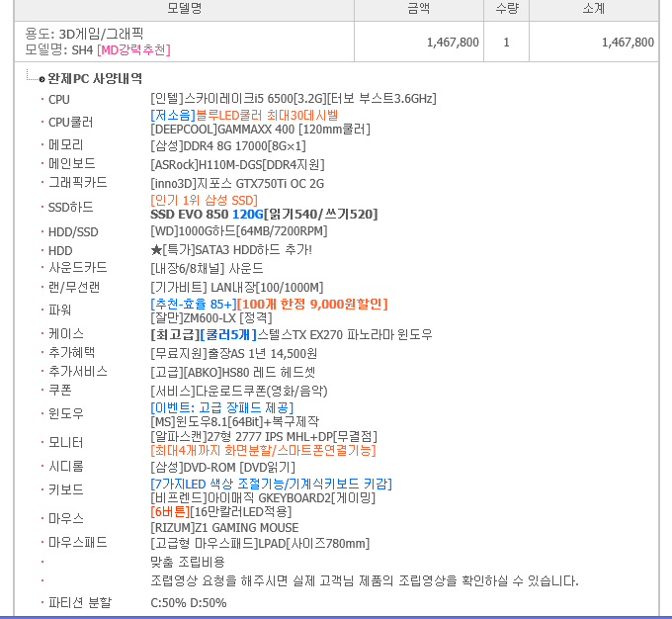Click the 파티션 분할 label

pyautogui.click(x=80, y=603)
